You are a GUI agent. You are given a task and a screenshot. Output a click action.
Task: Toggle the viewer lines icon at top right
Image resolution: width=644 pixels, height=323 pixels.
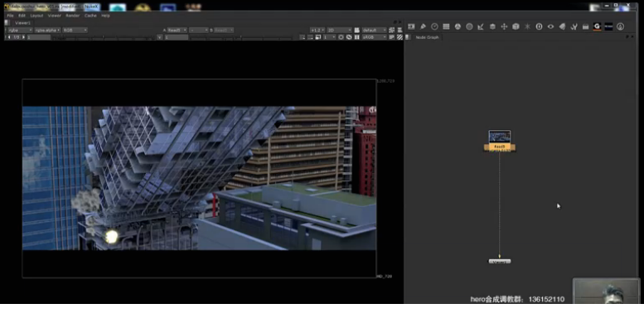(x=399, y=31)
